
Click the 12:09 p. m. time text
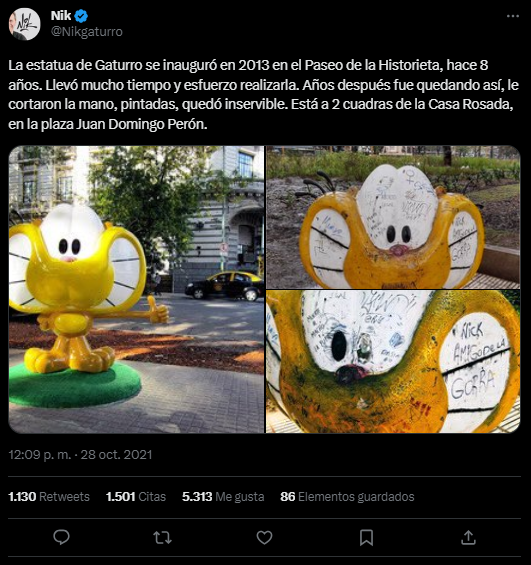tap(40, 455)
